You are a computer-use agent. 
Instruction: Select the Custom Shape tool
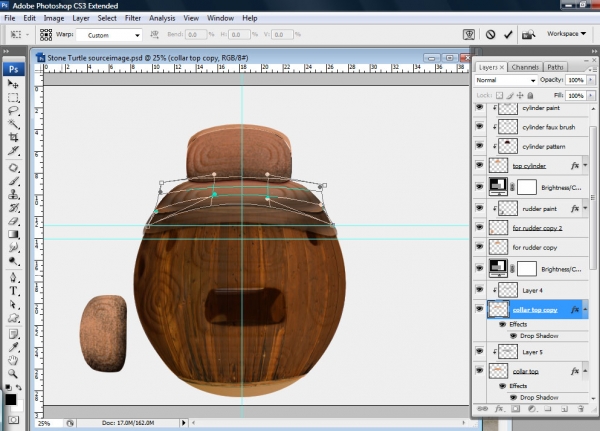pyautogui.click(x=13, y=318)
